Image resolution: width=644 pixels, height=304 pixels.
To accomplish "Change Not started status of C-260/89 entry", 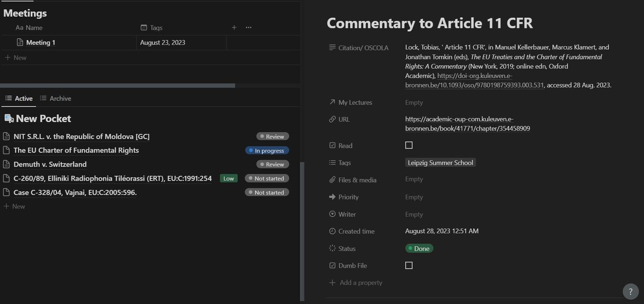I will click(x=267, y=178).
